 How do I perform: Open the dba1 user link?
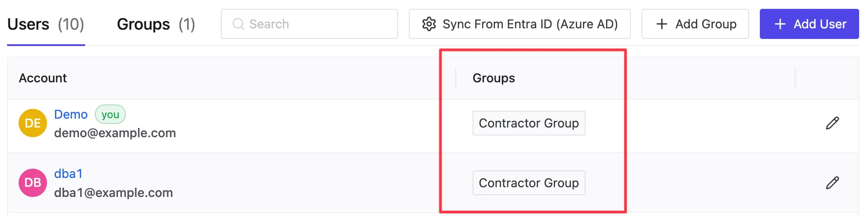click(68, 174)
